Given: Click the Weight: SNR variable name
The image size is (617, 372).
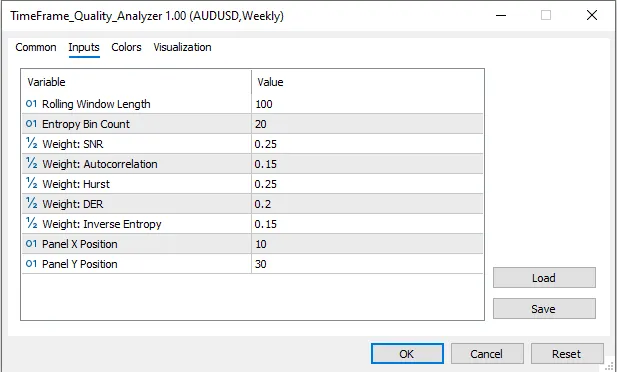Looking at the screenshot, I should coord(73,144).
